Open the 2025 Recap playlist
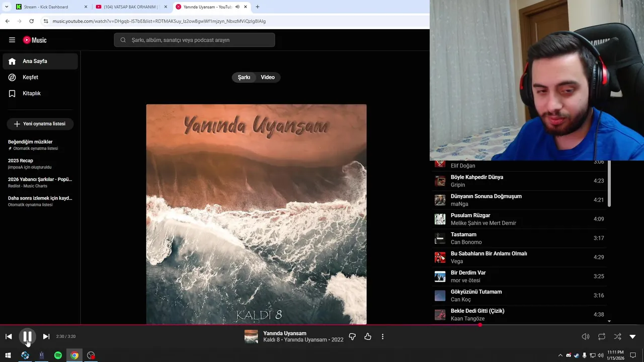This screenshot has width=644, height=362. coord(40,163)
